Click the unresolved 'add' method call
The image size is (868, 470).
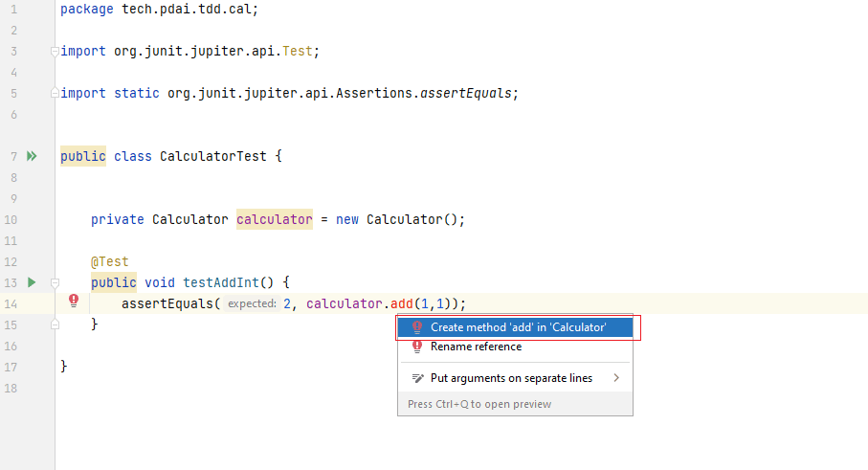(x=403, y=303)
